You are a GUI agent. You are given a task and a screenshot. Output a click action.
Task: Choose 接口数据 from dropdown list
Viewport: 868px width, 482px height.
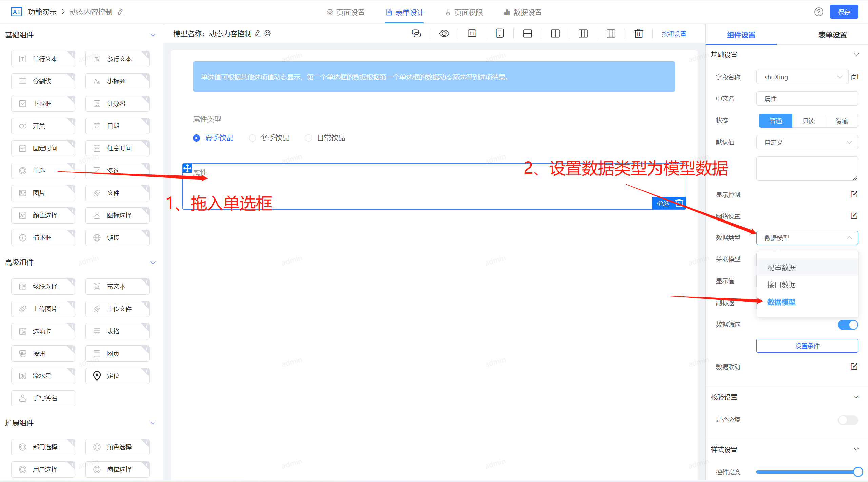click(x=781, y=285)
